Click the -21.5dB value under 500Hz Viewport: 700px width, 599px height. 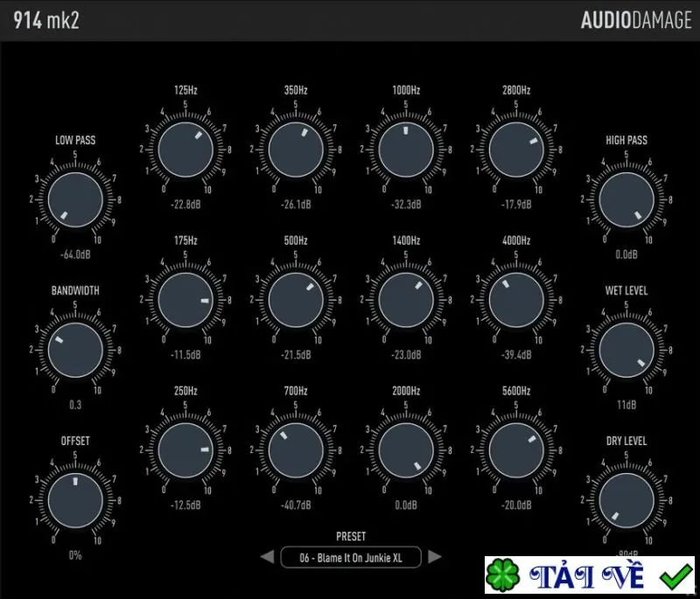296,355
